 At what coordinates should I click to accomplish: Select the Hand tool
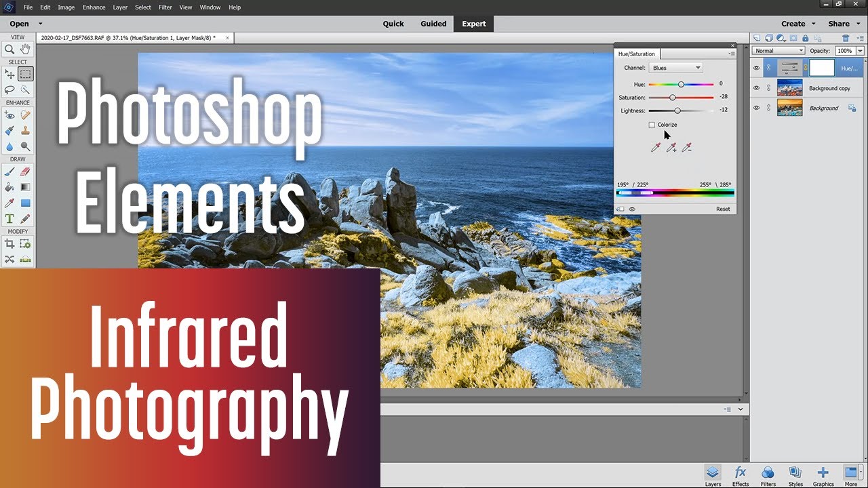[25, 49]
